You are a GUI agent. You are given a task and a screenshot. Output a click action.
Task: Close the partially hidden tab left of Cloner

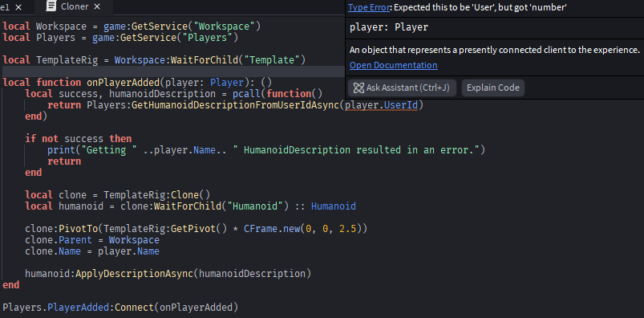(x=18, y=7)
